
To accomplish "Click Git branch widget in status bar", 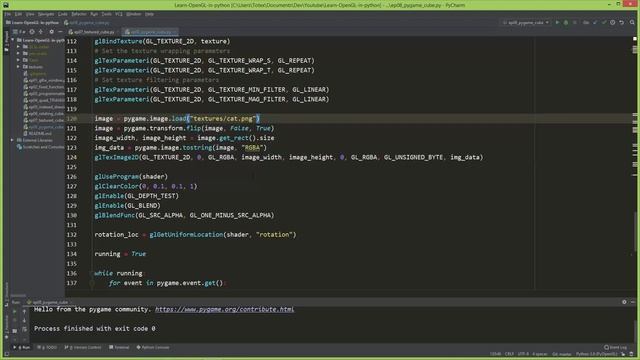I will click(561, 354).
